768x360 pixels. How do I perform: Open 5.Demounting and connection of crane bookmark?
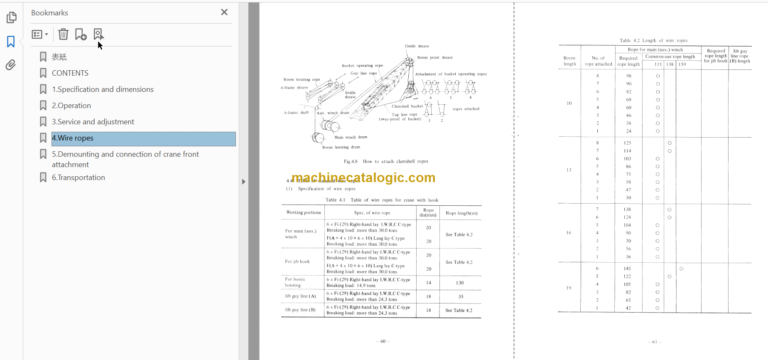125,159
